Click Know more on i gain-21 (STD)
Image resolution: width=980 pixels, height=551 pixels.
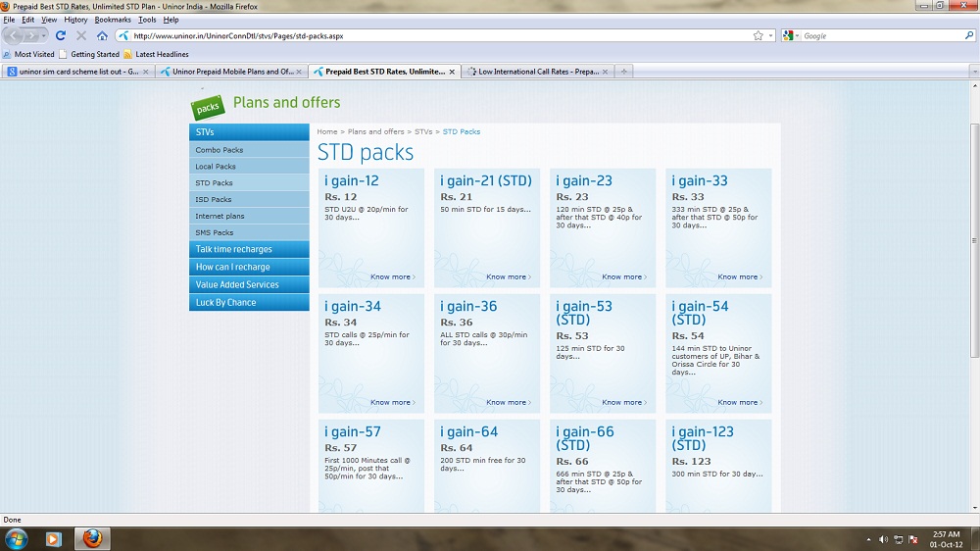508,276
